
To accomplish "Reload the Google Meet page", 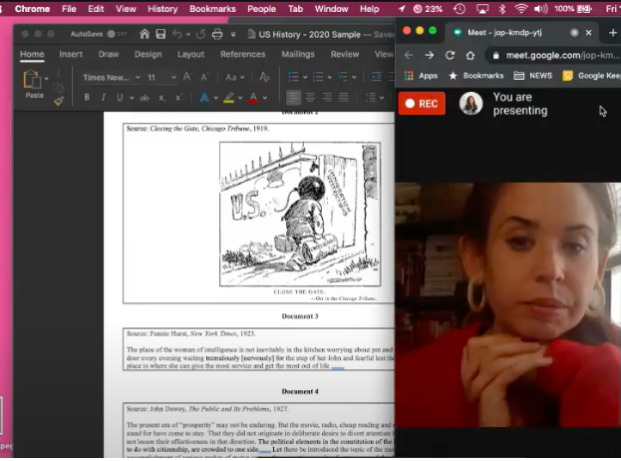I will pos(450,55).
